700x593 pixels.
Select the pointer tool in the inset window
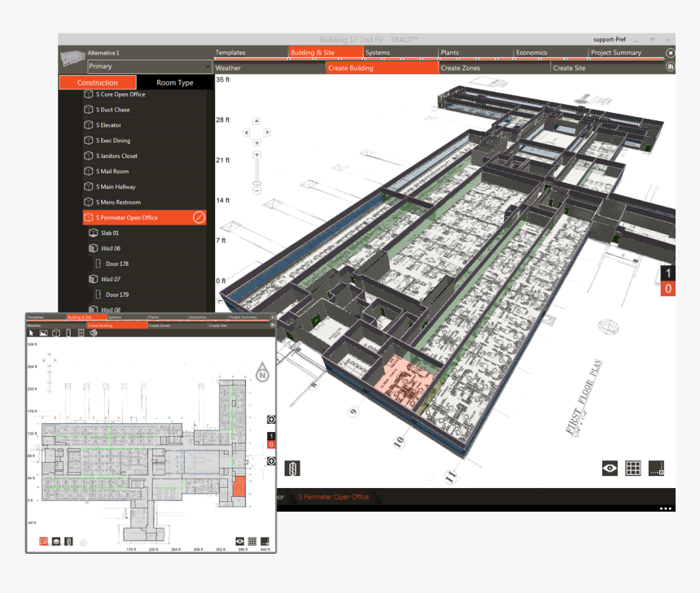point(31,333)
